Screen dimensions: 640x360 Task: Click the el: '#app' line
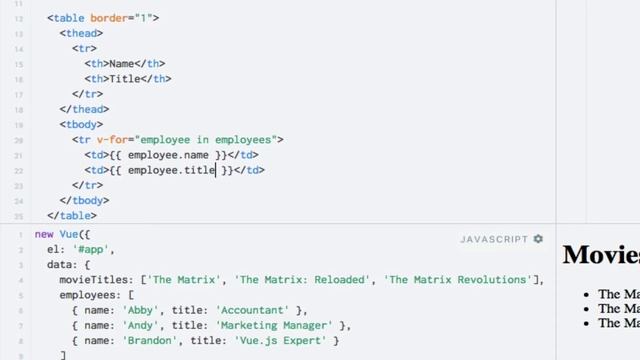(81, 249)
